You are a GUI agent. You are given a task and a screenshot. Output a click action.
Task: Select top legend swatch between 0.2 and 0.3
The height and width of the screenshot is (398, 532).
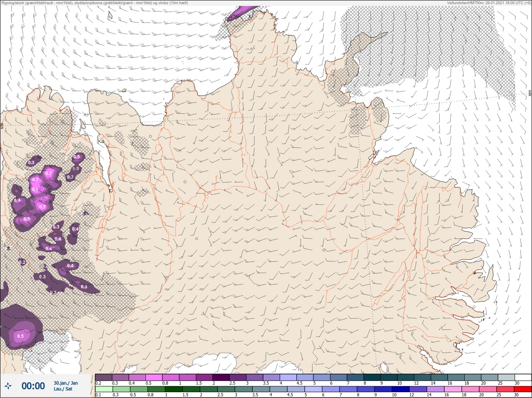coord(104,377)
